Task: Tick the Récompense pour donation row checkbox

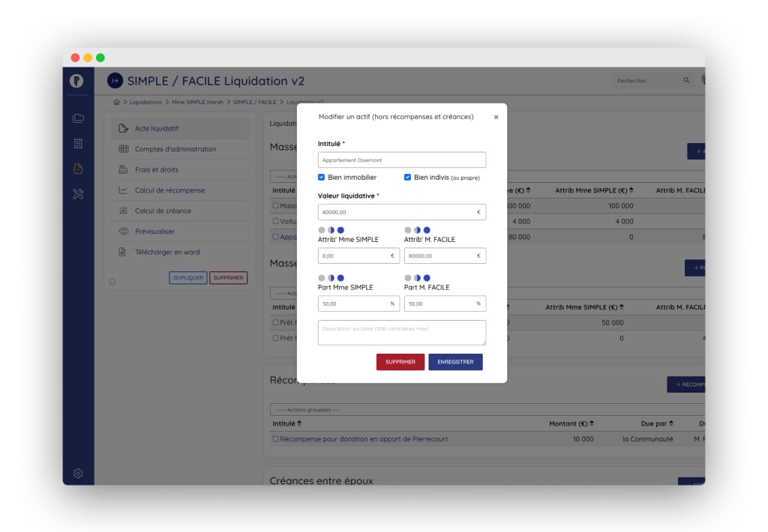Action: coord(275,439)
